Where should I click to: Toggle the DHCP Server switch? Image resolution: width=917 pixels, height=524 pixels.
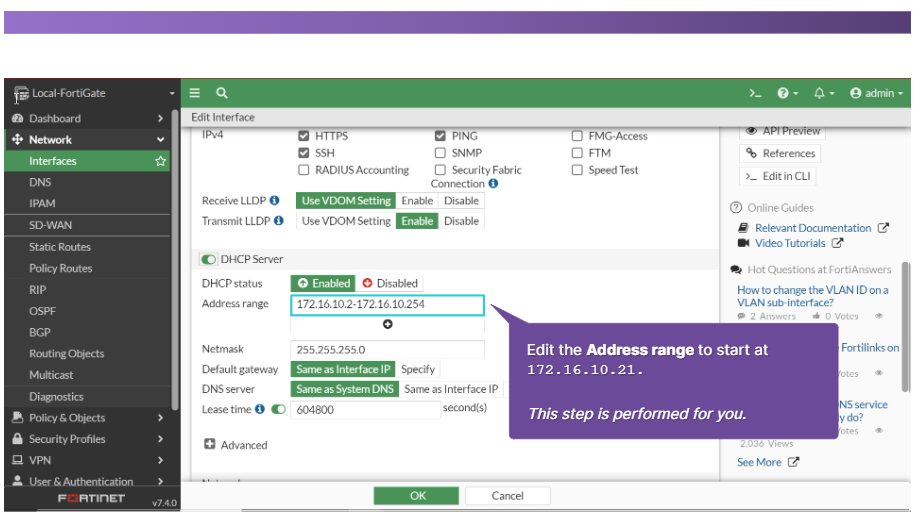click(208, 259)
